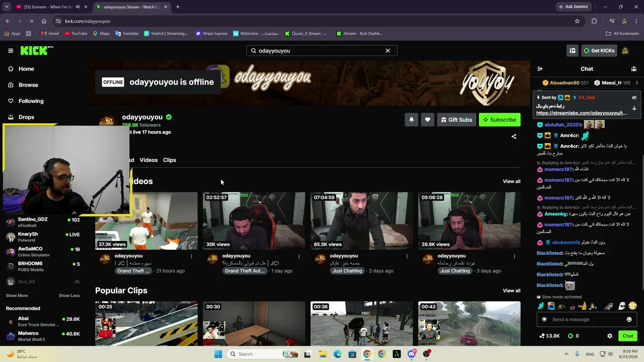The image size is (644, 362).
Task: Open the Maherco recommended channel
Action: click(x=43, y=336)
